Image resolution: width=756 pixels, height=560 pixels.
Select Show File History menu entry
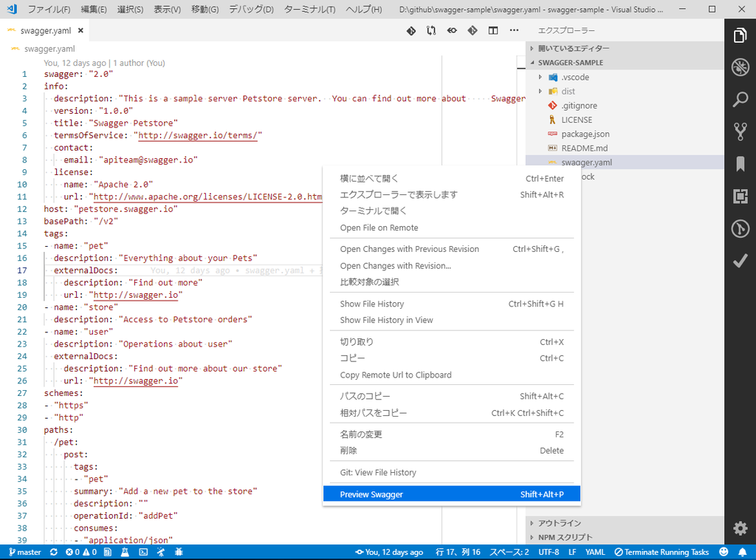click(452, 304)
